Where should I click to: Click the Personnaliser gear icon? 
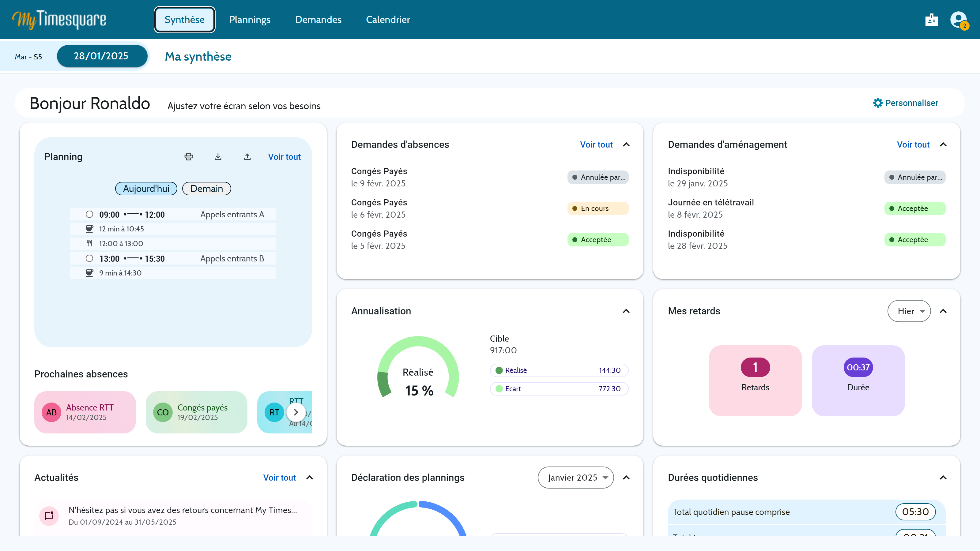(878, 103)
